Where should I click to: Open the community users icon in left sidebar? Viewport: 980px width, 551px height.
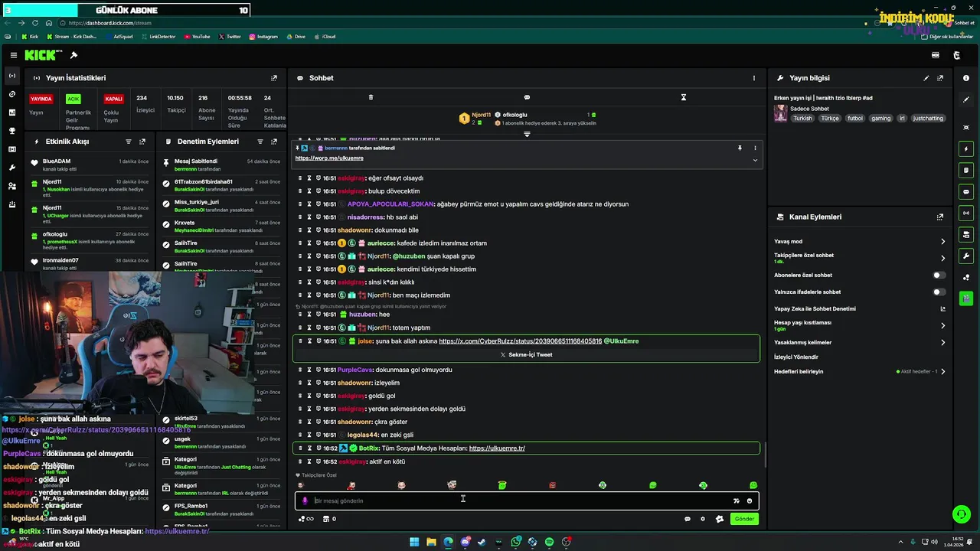11,186
